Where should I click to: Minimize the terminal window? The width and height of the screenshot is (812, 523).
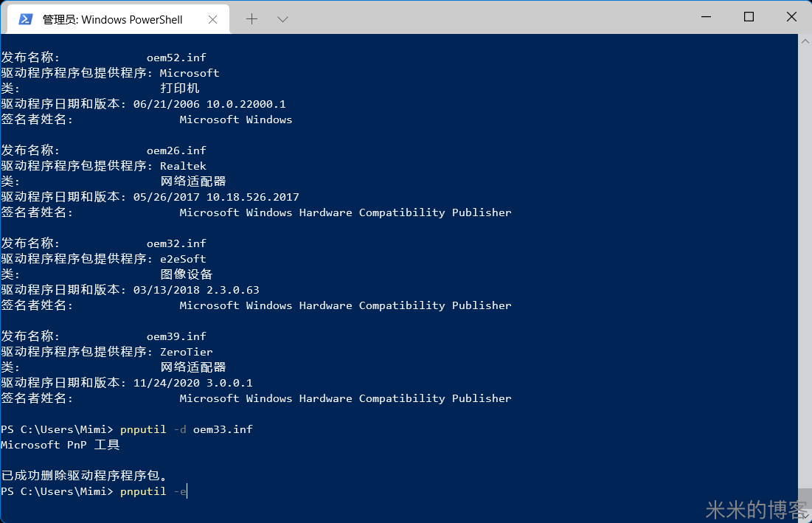pos(706,17)
